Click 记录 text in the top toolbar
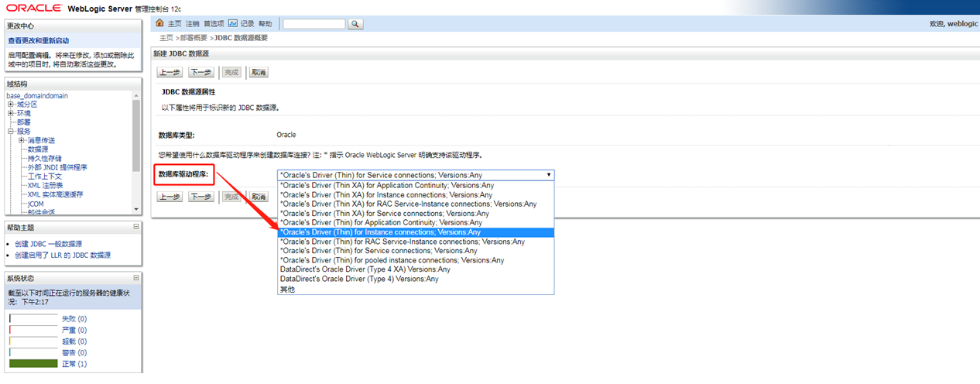980x384 pixels. 247,25
